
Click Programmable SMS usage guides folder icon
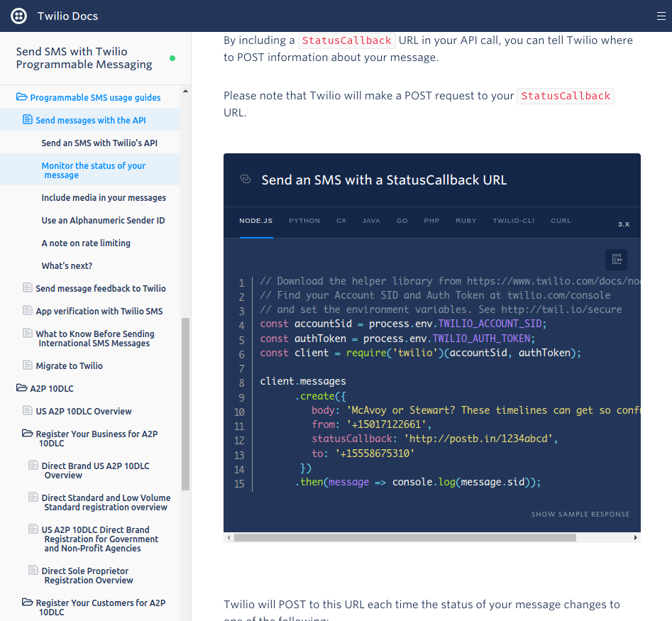click(x=21, y=97)
